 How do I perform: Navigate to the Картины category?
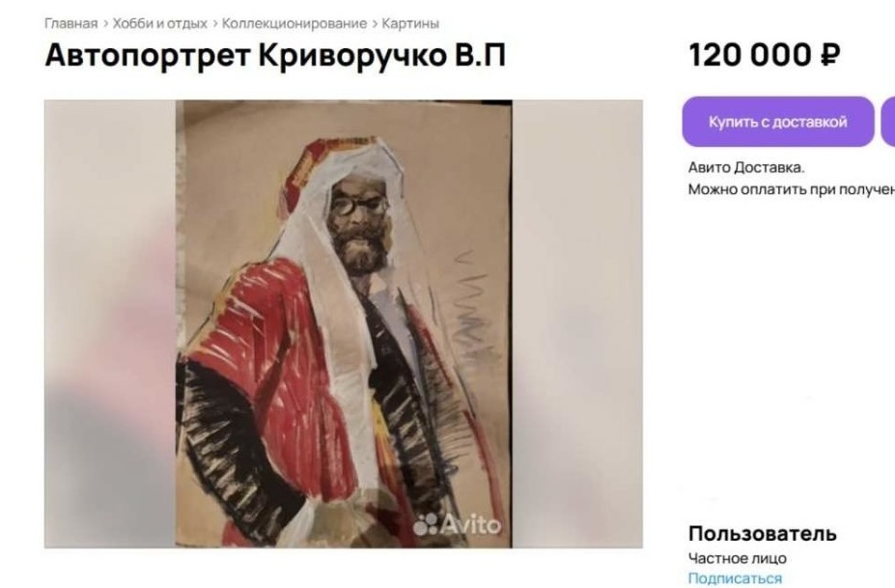[410, 24]
